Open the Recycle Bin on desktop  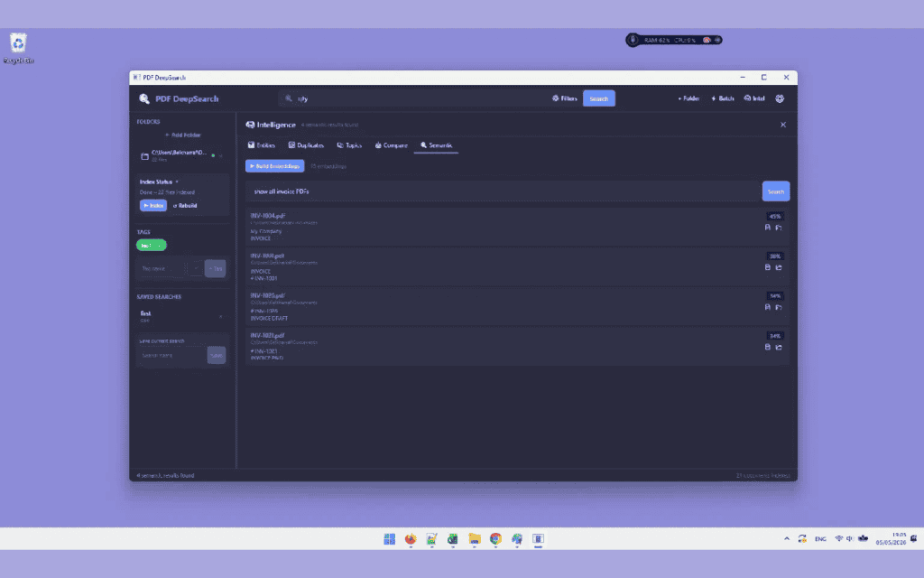point(18,49)
